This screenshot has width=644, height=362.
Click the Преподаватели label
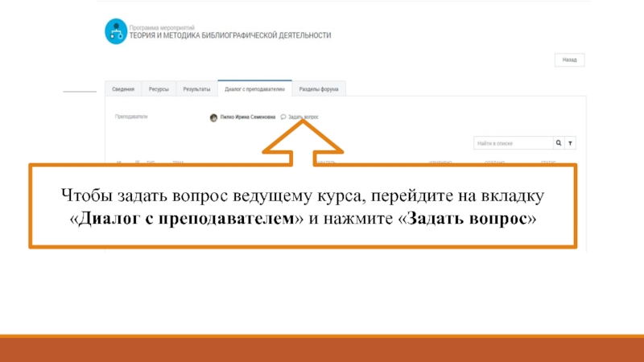click(x=131, y=117)
